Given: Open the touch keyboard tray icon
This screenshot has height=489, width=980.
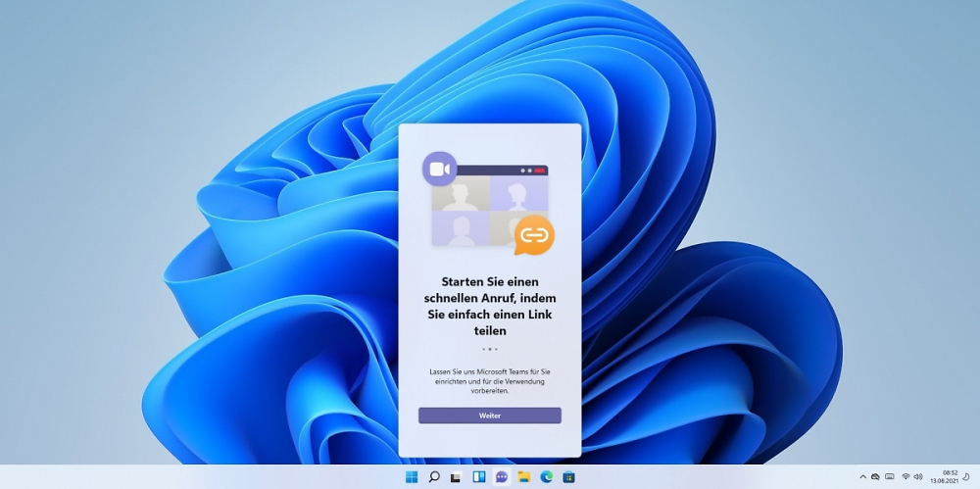Looking at the screenshot, I should (x=890, y=476).
